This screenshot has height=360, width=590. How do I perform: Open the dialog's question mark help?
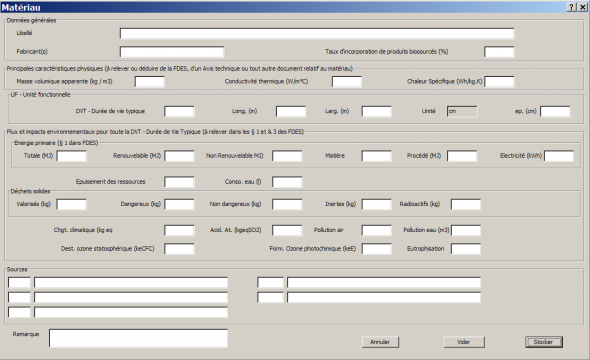pos(572,7)
